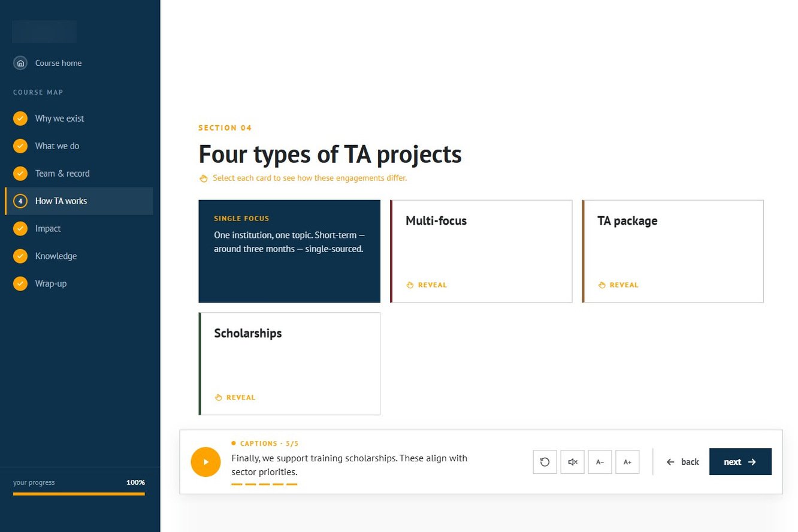Select the Single Focus card
Screen dimensions: 798x532
tap(289, 251)
